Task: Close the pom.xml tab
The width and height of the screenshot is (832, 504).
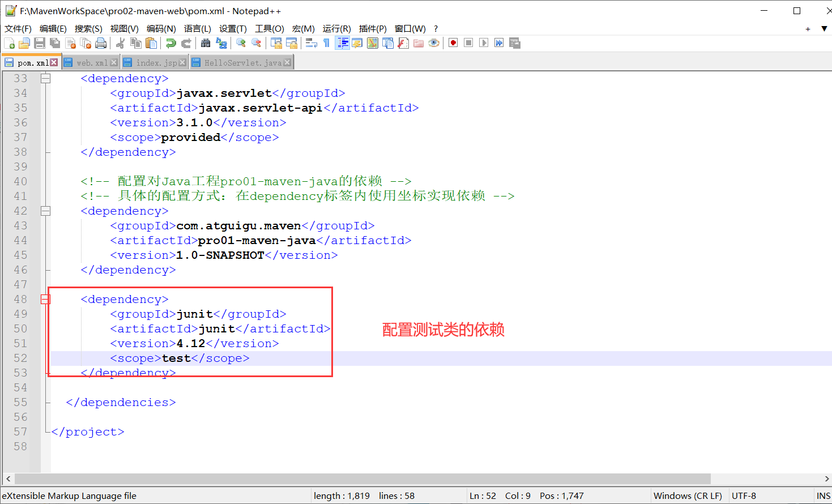Action: (54, 62)
